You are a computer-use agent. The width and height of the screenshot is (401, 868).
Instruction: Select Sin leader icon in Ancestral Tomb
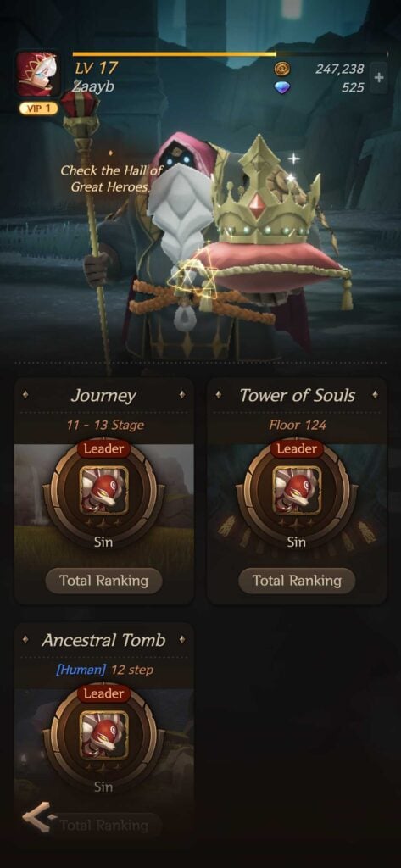[x=103, y=735]
